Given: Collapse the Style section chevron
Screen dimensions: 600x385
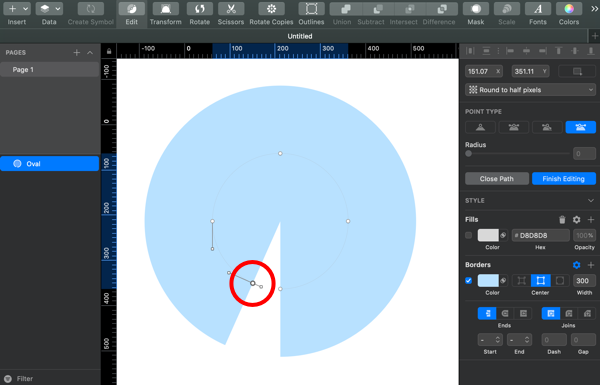Looking at the screenshot, I should tap(590, 201).
